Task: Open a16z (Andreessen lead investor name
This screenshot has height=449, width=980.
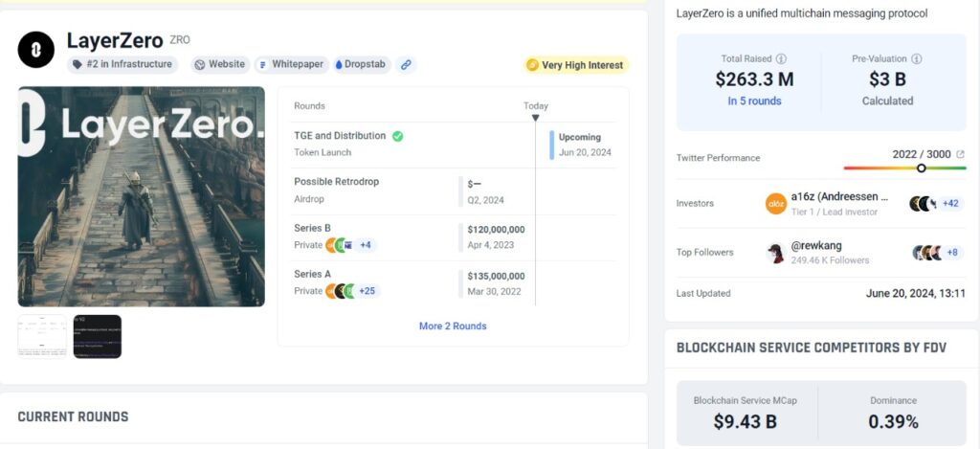Action: click(x=839, y=196)
